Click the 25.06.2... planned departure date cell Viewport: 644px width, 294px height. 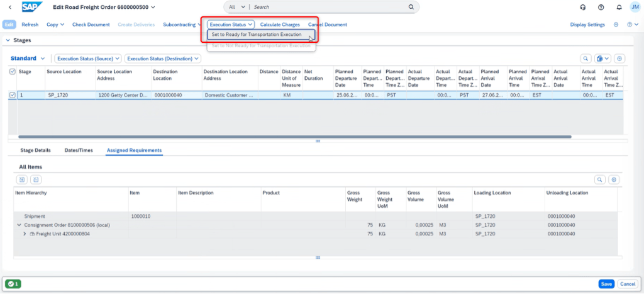[x=347, y=95]
